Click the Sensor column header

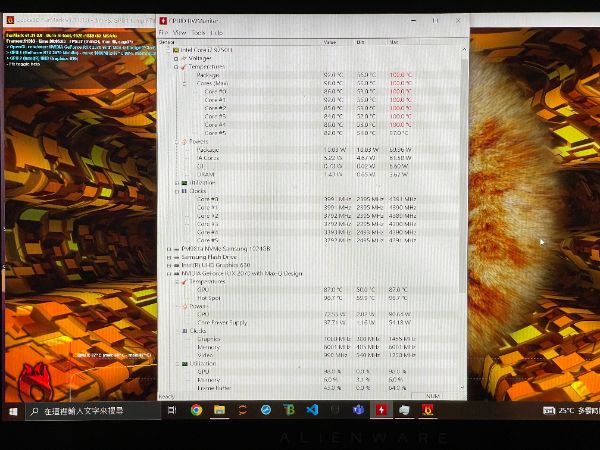point(239,42)
